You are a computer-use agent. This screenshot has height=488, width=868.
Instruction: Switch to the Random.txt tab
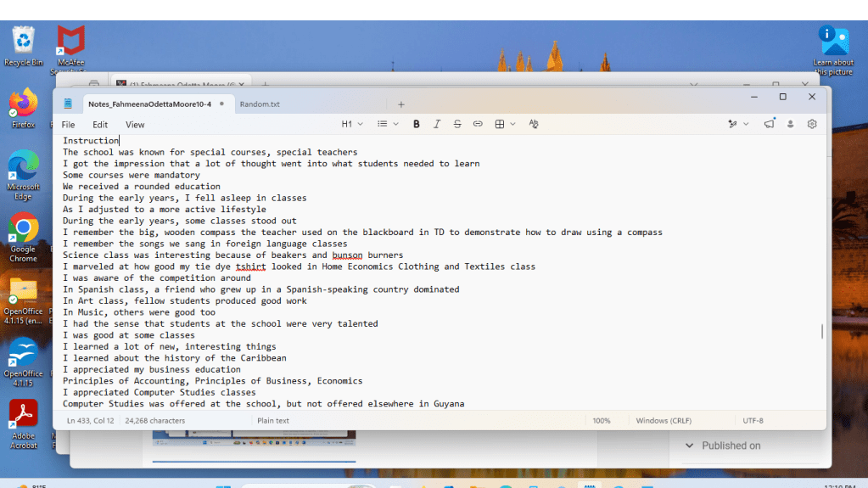[x=260, y=104]
